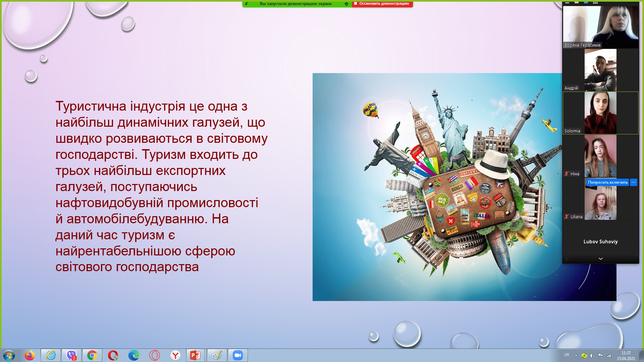The width and height of the screenshot is (644, 362).
Task: Open Microsoft Edge from the taskbar
Action: click(x=134, y=355)
